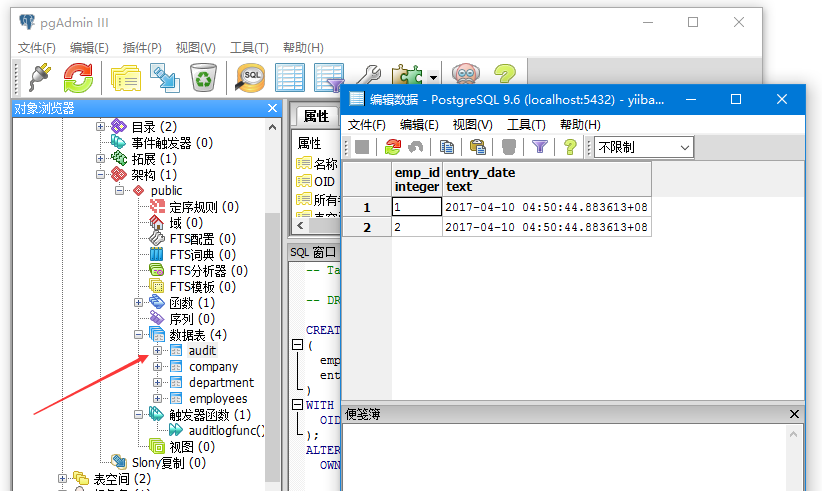
Task: Expand the 目录 (2) tree node
Action: pos(100,126)
